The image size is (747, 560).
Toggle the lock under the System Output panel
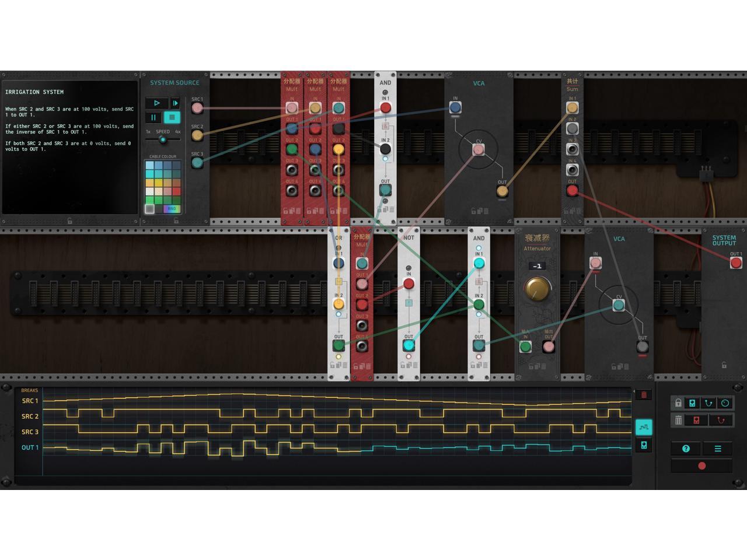point(724,365)
